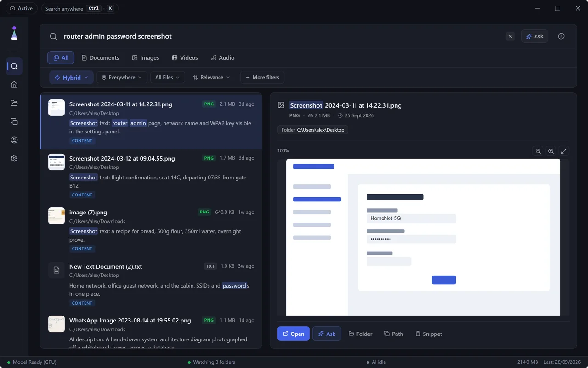Switch to the Documents tab
The width and height of the screenshot is (588, 368).
(x=100, y=58)
